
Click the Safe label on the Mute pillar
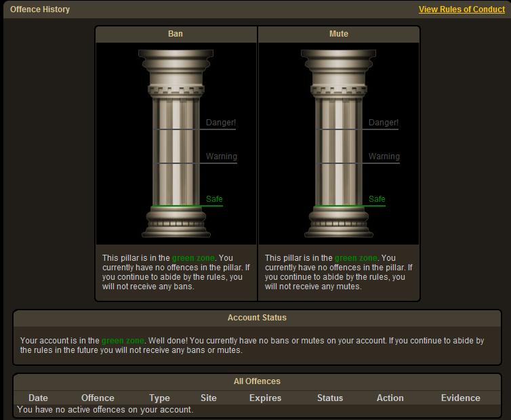pos(377,199)
